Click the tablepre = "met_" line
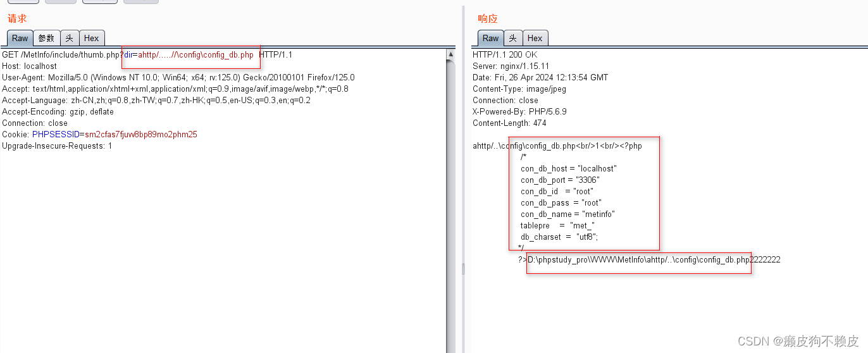Image resolution: width=868 pixels, height=353 pixels. [x=558, y=226]
